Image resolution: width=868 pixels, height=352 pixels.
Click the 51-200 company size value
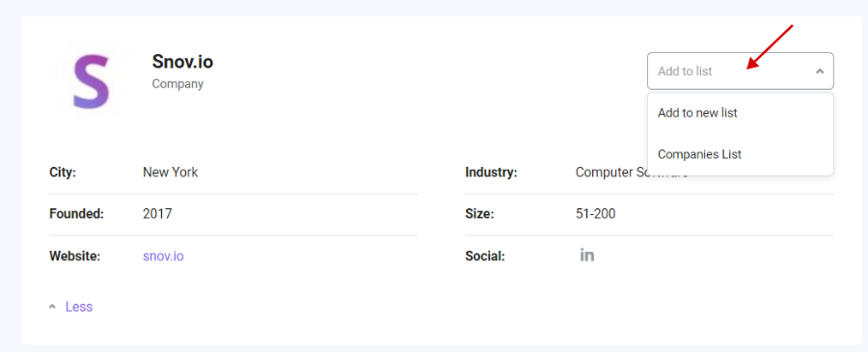596,214
